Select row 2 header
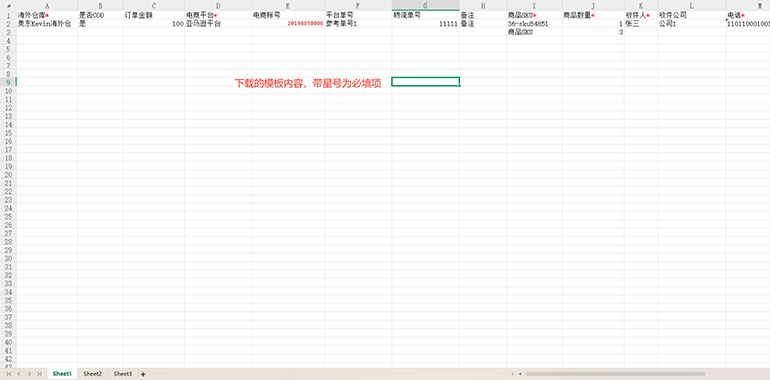This screenshot has height=380, width=770. [8, 24]
